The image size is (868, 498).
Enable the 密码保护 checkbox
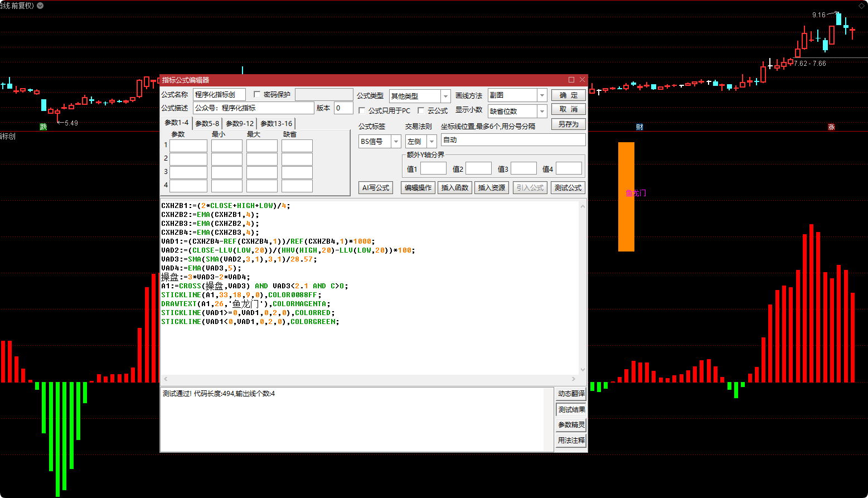click(x=257, y=95)
